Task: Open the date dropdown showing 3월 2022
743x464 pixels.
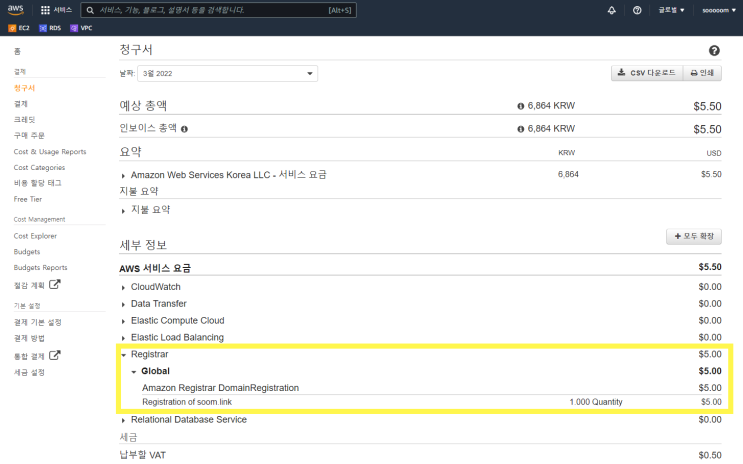Action: 227,73
